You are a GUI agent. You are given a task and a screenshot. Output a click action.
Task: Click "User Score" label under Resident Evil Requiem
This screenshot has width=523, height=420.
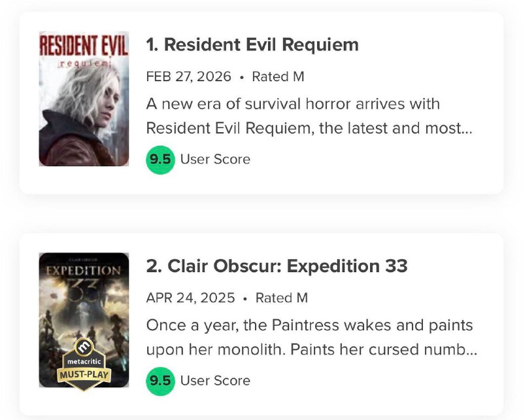click(215, 159)
